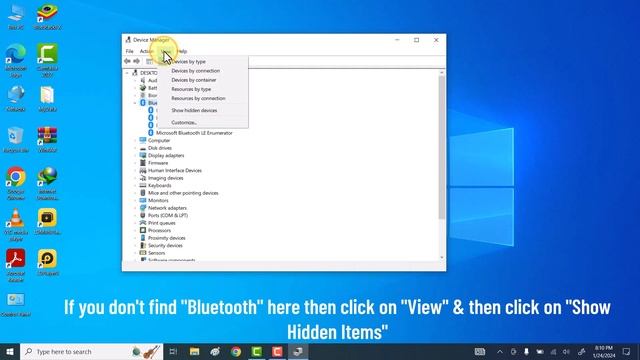Screen dimensions: 640x360
Task: Click the Mice and other pointing devices icon
Action: click(142, 193)
